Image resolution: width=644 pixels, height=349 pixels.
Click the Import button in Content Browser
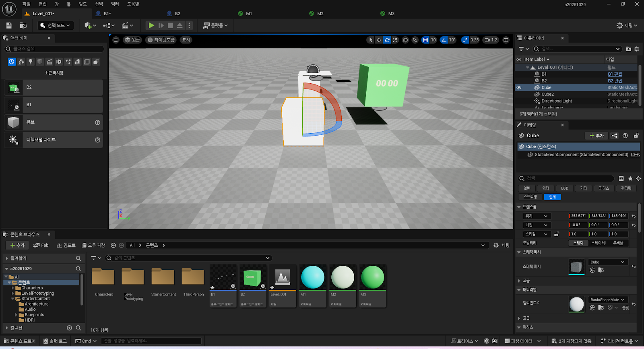pyautogui.click(x=66, y=245)
